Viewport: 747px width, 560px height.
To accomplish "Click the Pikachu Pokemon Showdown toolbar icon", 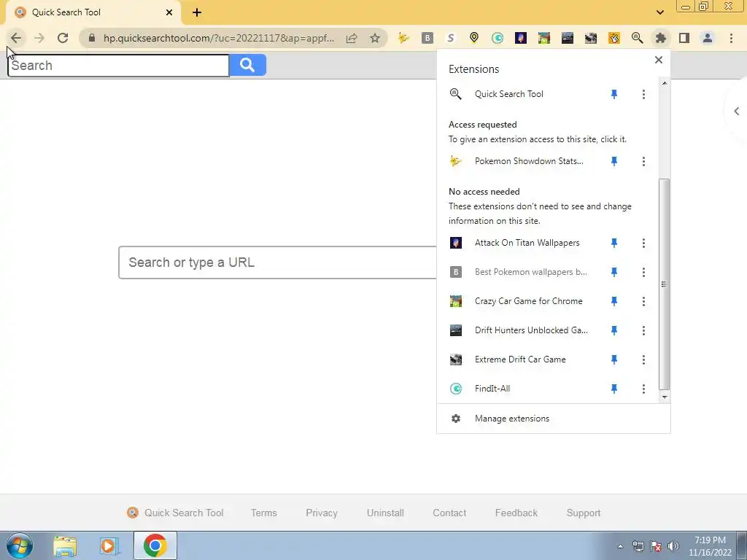I will point(403,38).
